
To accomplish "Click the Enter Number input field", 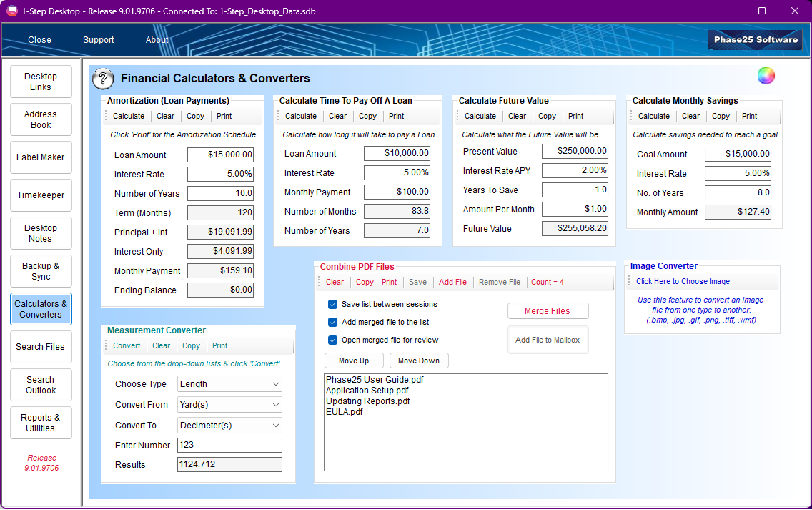I will pyautogui.click(x=229, y=445).
